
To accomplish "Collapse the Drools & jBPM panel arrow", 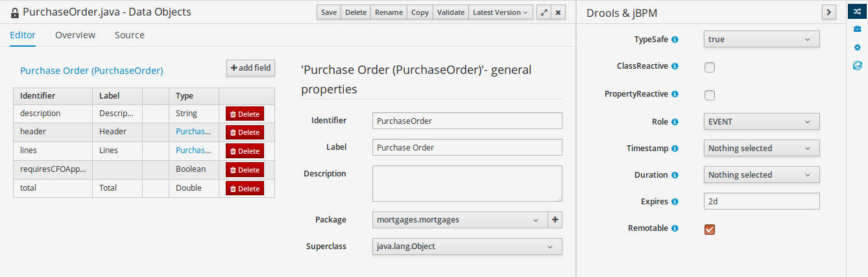I will click(x=828, y=12).
